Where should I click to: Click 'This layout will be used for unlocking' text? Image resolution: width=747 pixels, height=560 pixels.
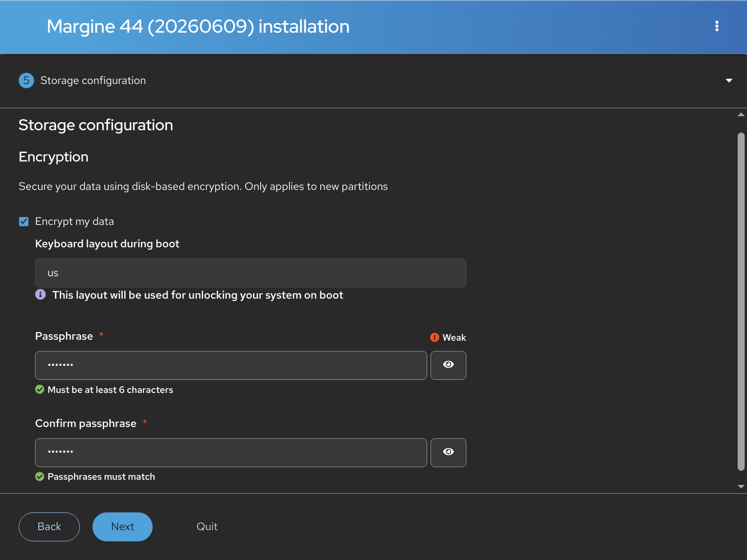coord(198,295)
